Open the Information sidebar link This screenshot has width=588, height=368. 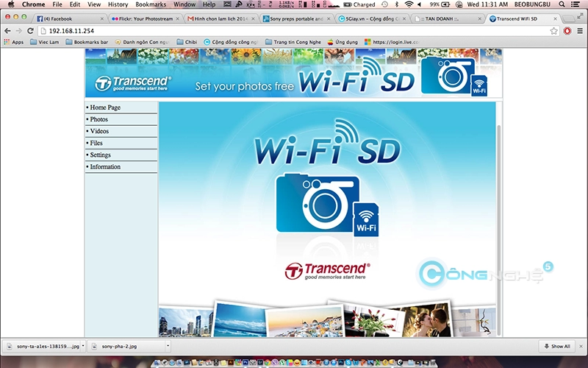click(105, 167)
